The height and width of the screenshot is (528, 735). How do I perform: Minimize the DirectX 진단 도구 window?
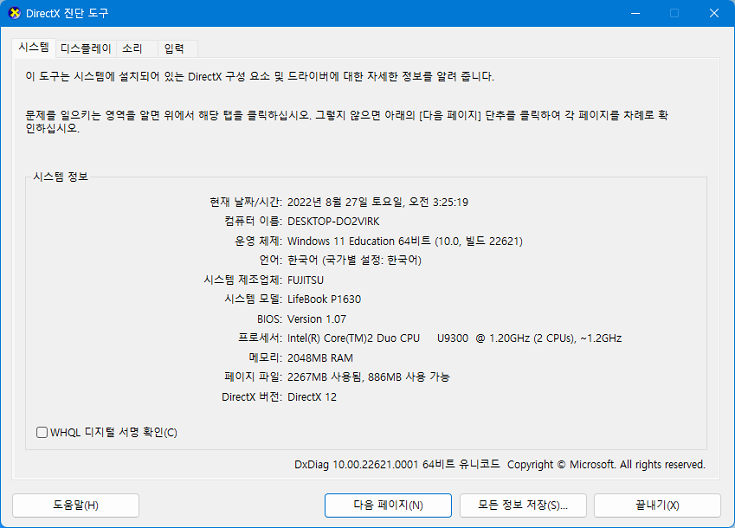click(x=635, y=13)
